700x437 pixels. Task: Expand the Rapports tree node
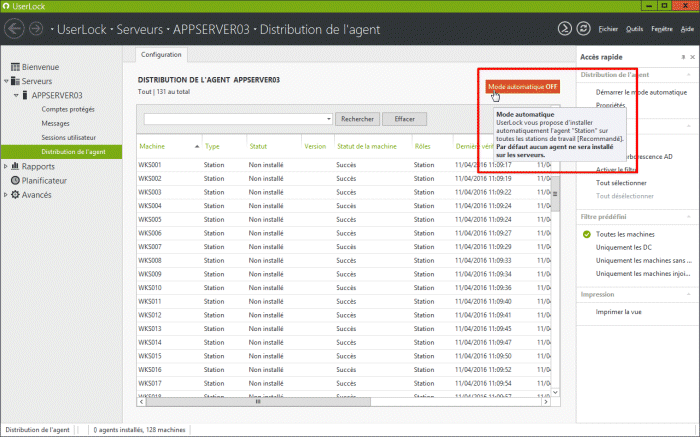point(6,166)
